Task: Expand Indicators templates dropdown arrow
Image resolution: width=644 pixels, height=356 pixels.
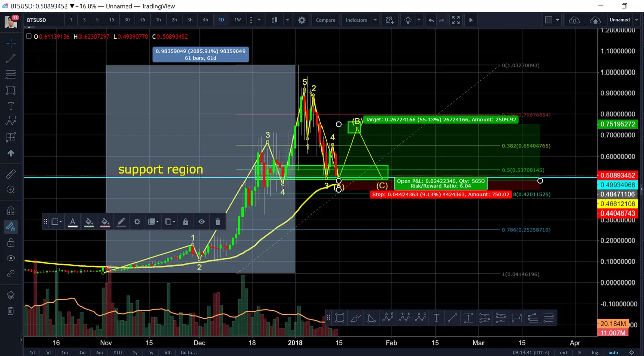Action: click(x=375, y=20)
